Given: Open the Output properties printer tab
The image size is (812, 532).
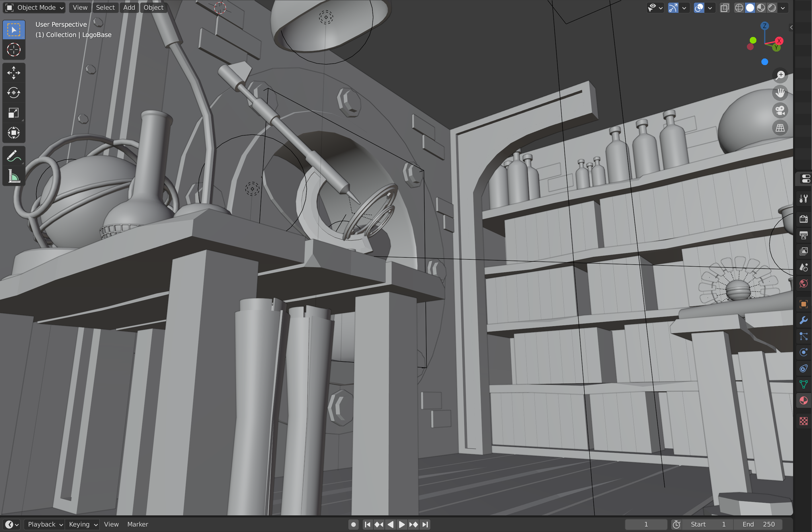Looking at the screenshot, I should [803, 235].
